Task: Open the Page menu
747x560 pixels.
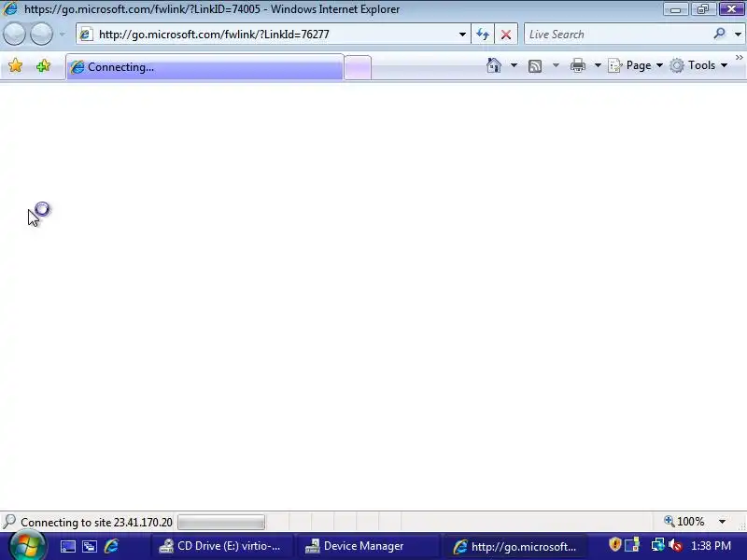Action: tap(636, 65)
